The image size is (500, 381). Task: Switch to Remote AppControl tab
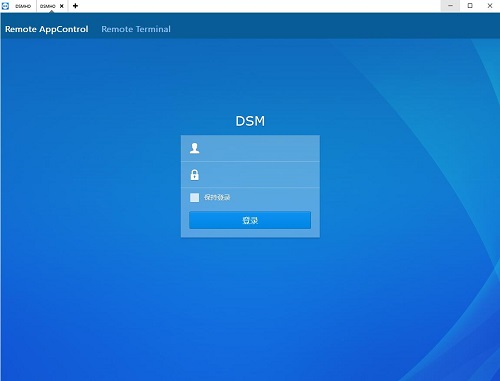click(47, 29)
